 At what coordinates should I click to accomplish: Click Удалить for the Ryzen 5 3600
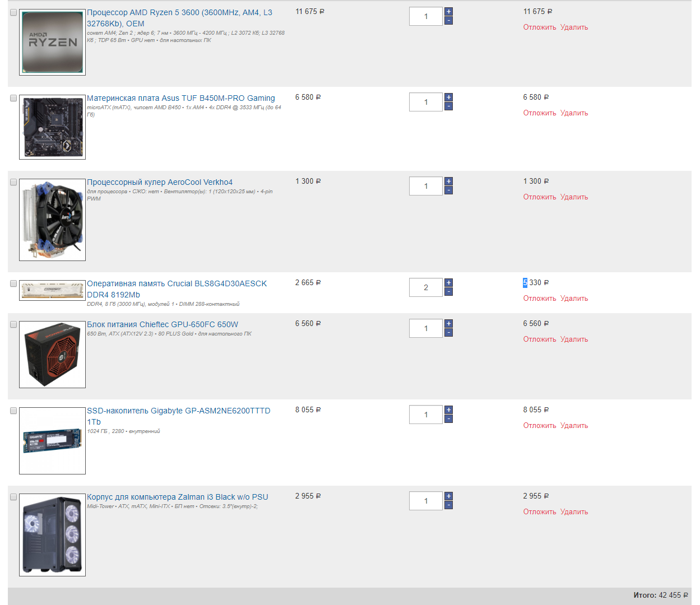coord(574,27)
